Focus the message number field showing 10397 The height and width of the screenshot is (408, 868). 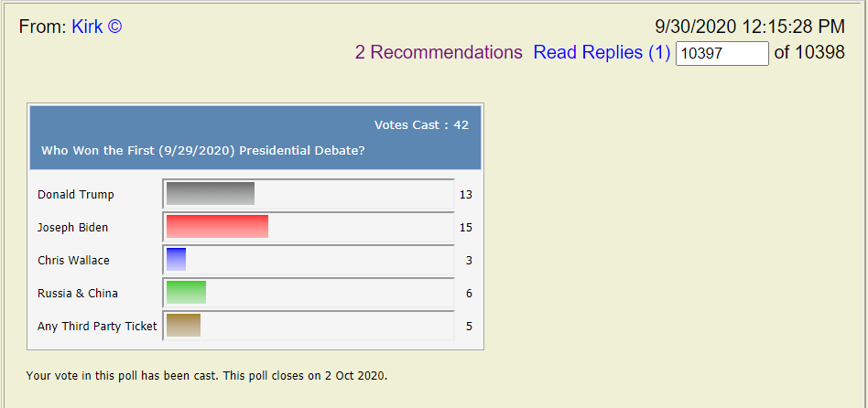tap(722, 54)
